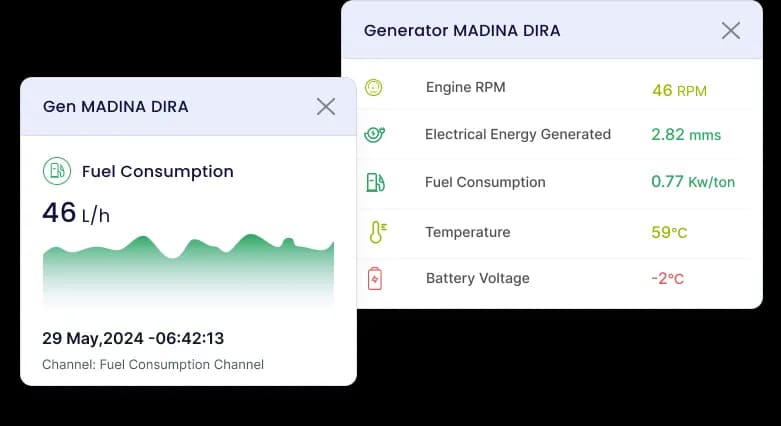Click the Temperature thermometer icon
The width and height of the screenshot is (781, 426).
[x=376, y=232]
